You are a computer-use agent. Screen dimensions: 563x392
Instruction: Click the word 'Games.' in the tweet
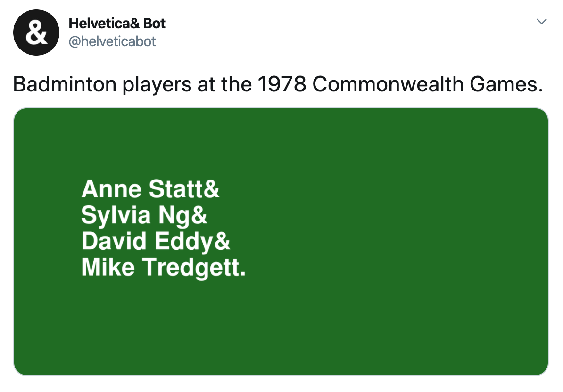coord(506,84)
